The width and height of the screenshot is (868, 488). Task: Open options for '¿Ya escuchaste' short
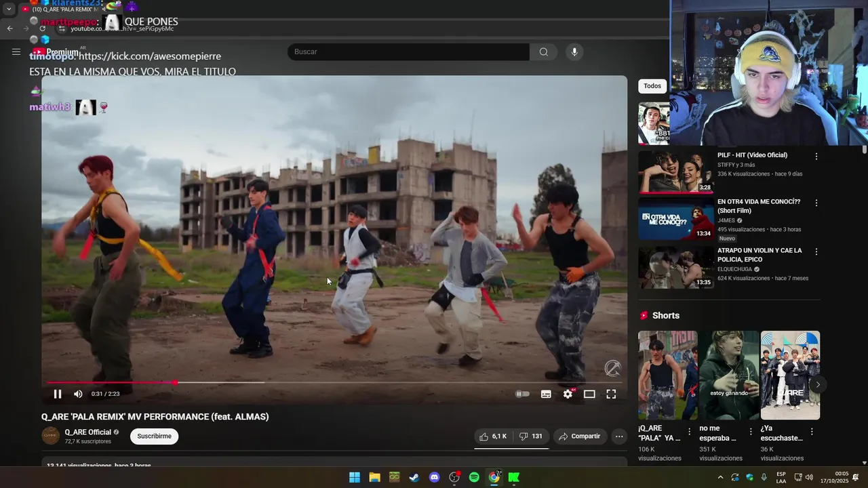coord(812,432)
